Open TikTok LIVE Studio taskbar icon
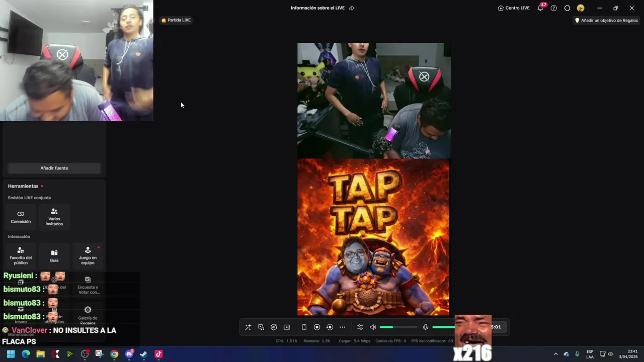 pyautogui.click(x=158, y=354)
